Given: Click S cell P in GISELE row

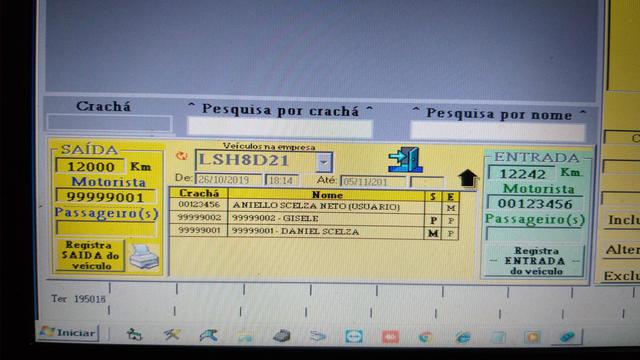Looking at the screenshot, I should click(x=433, y=220).
